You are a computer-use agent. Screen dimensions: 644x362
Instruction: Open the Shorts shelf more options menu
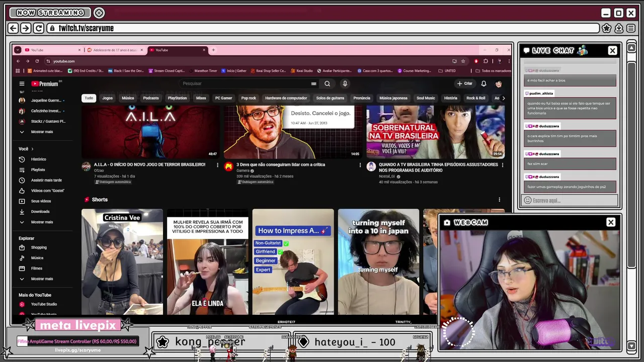click(x=499, y=200)
